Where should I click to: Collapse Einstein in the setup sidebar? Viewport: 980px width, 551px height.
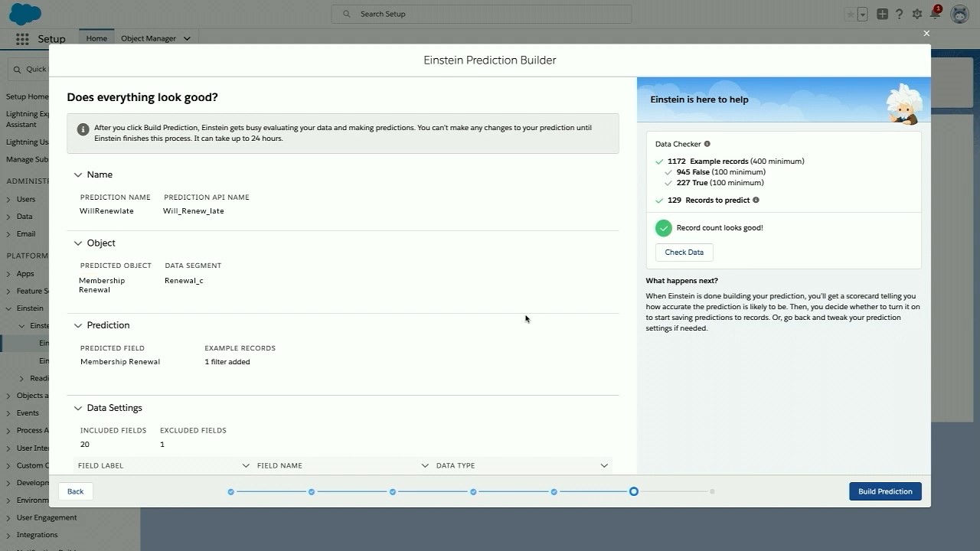coord(8,308)
